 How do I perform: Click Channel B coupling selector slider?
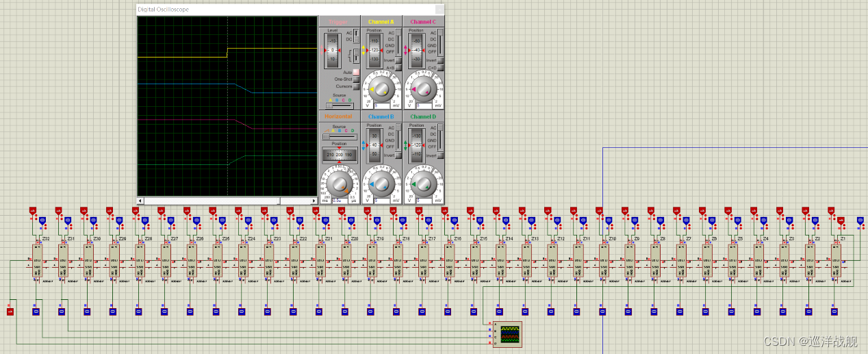[399, 137]
